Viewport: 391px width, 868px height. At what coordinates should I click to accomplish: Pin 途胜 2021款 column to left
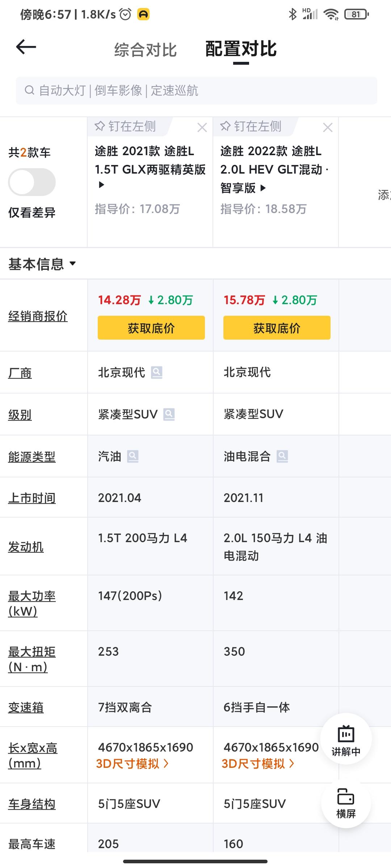(x=125, y=126)
